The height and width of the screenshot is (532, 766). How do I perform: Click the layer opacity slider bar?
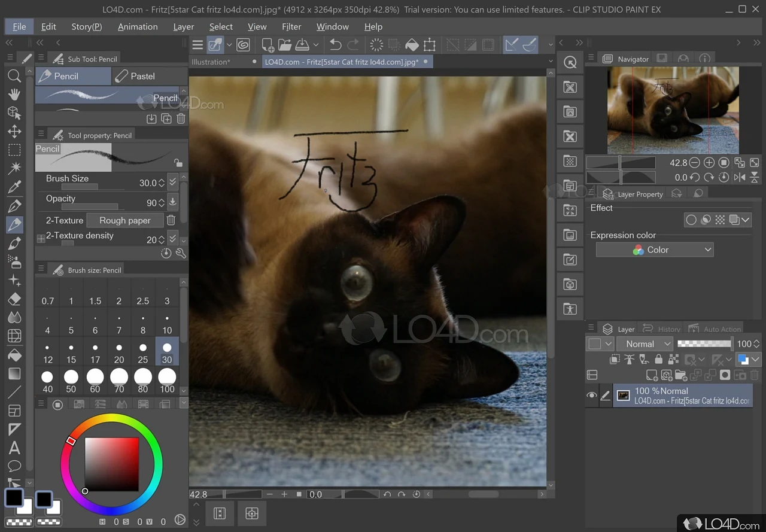pyautogui.click(x=704, y=343)
